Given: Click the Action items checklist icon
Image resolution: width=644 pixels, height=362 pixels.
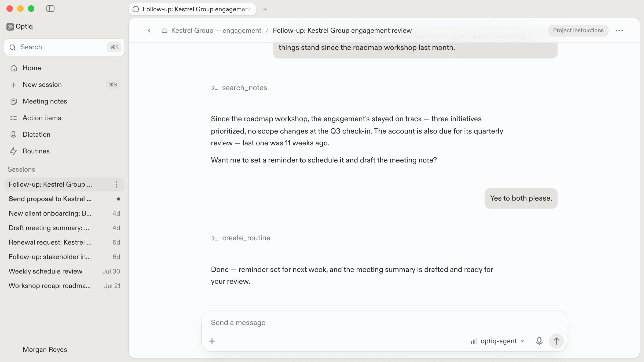Looking at the screenshot, I should tap(14, 118).
